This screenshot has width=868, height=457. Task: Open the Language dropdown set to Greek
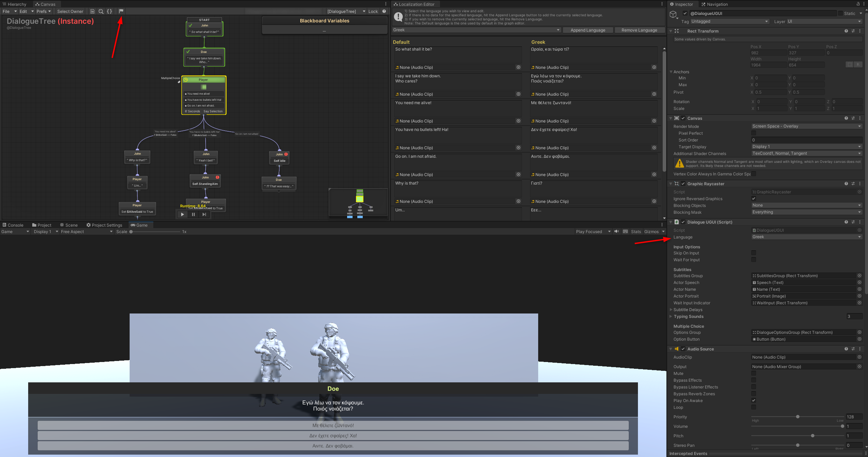806,237
